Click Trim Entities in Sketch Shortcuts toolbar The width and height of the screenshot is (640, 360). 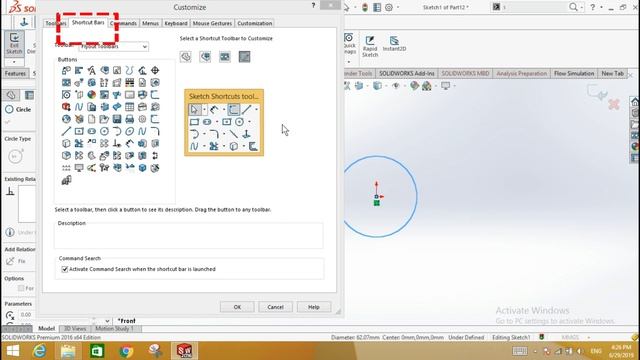coord(213,146)
